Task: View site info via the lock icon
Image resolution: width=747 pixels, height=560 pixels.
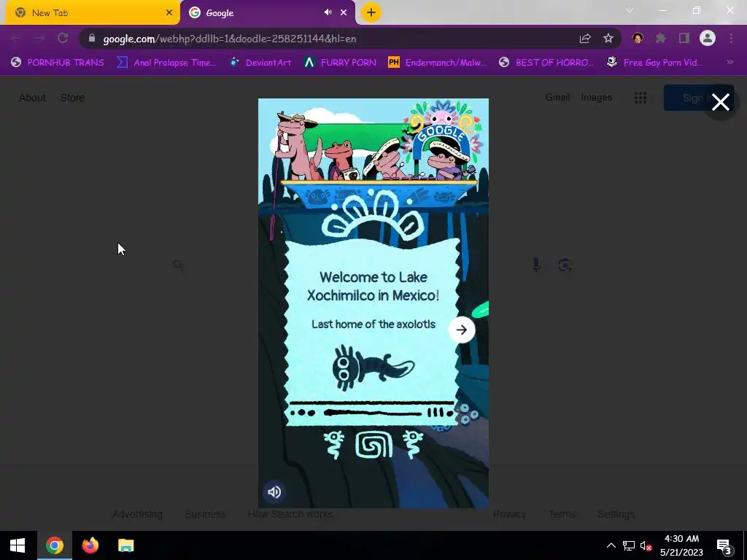Action: click(x=92, y=38)
